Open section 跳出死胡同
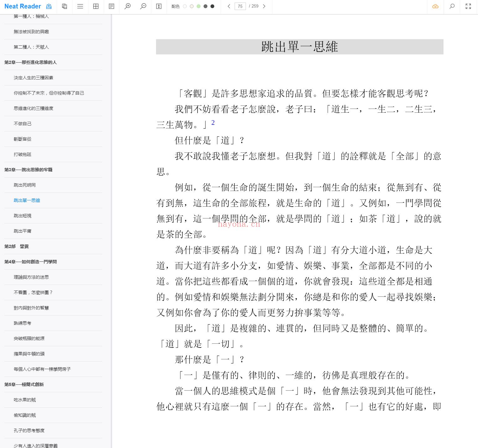Screen dimensions: 478x448 (x=25, y=185)
